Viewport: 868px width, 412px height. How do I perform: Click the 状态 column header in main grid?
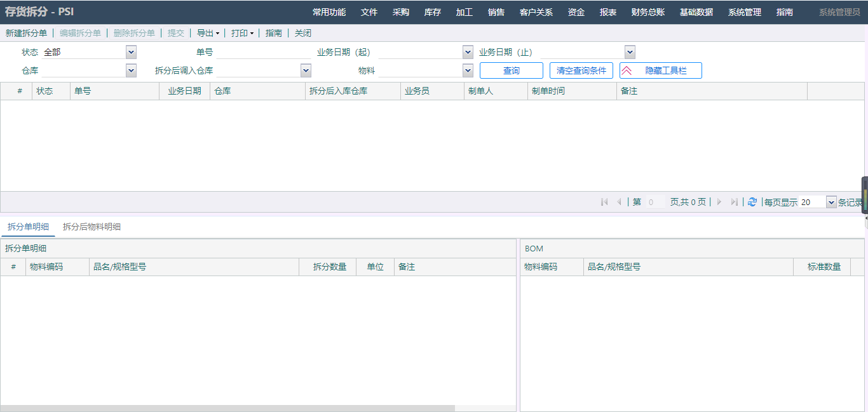51,91
